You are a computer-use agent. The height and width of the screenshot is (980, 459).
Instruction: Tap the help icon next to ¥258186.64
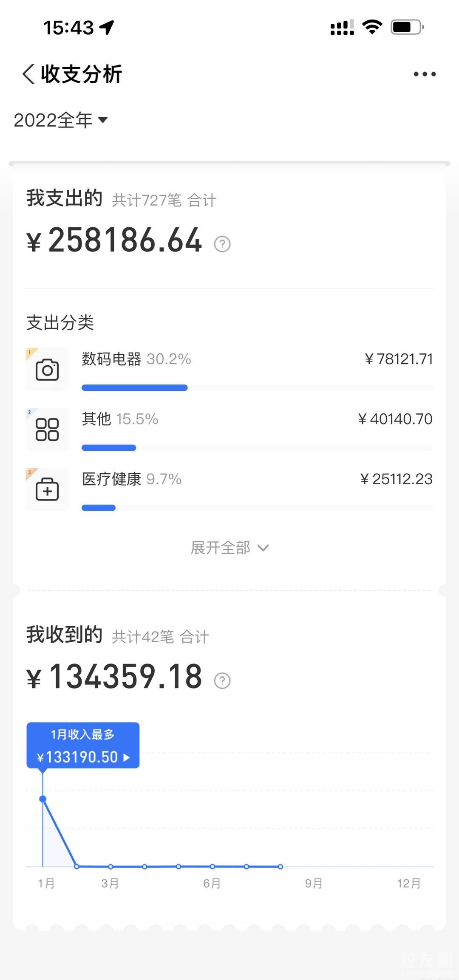click(222, 244)
